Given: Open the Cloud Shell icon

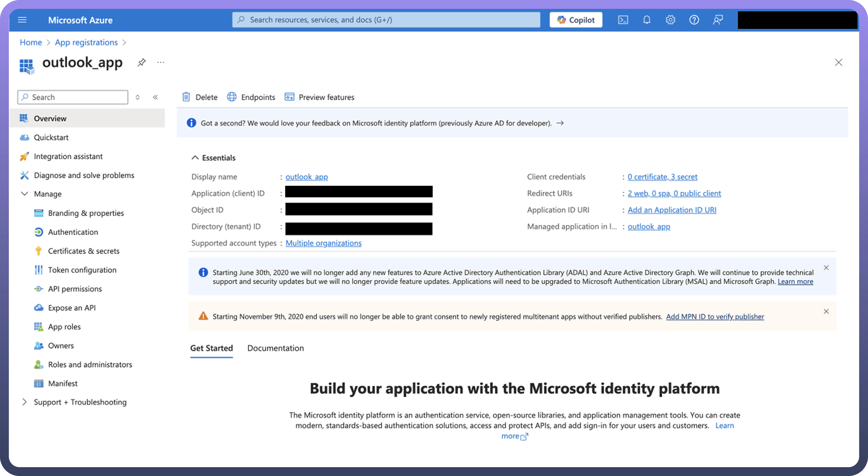Looking at the screenshot, I should 623,20.
